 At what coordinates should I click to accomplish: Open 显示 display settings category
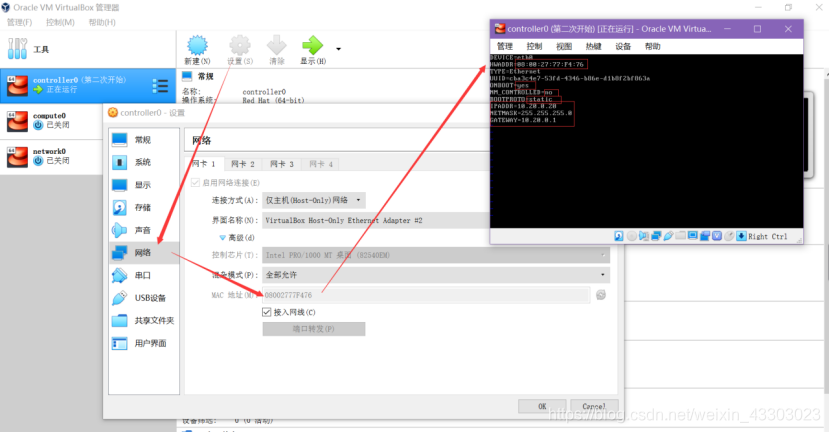pyautogui.click(x=144, y=185)
